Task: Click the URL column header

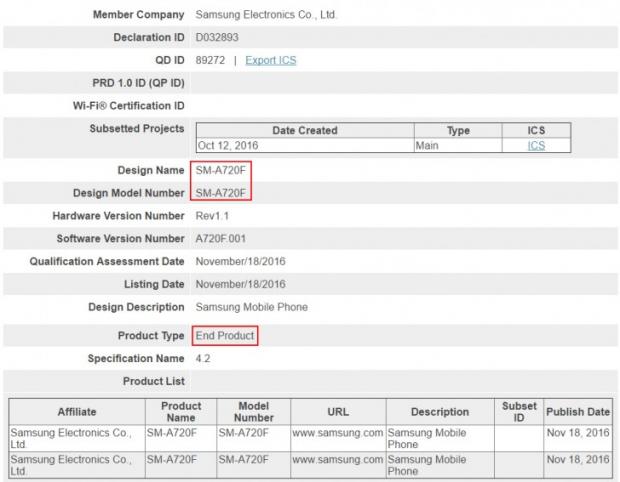Action: point(337,411)
